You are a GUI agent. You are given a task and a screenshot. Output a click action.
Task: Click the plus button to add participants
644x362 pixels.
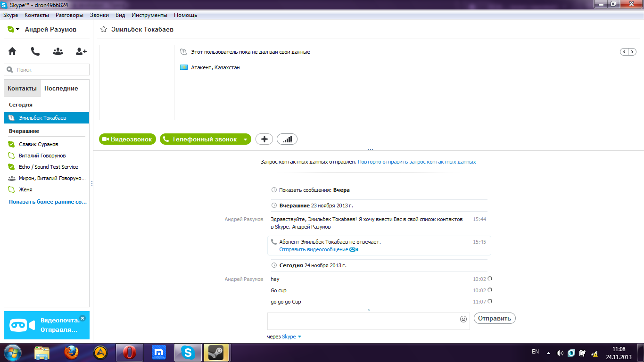click(264, 139)
